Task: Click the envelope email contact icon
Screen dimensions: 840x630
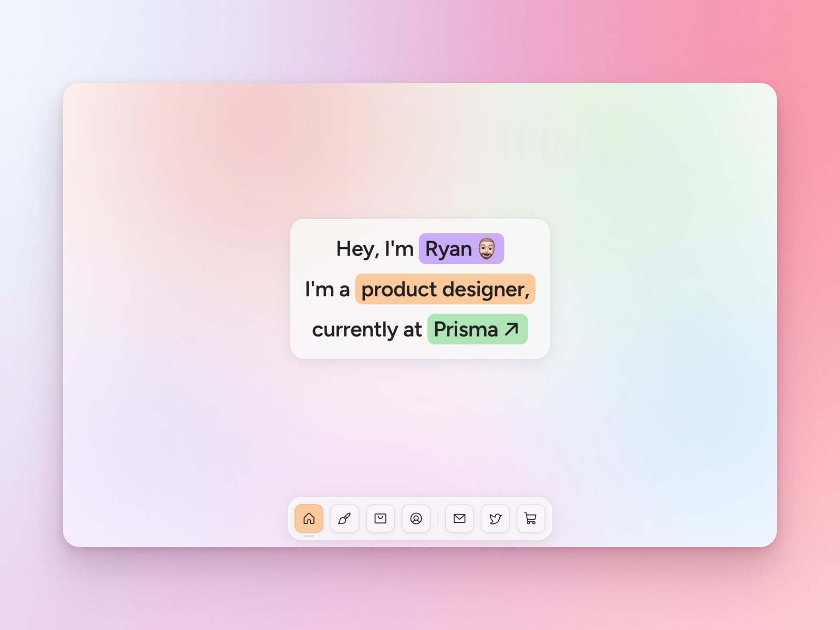Action: tap(459, 519)
